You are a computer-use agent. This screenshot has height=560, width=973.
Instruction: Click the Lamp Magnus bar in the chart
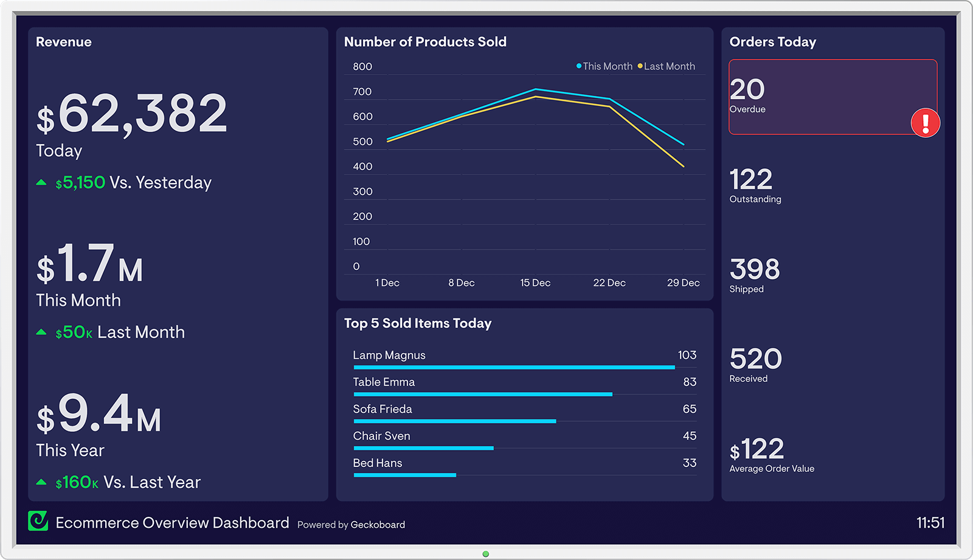coord(514,367)
